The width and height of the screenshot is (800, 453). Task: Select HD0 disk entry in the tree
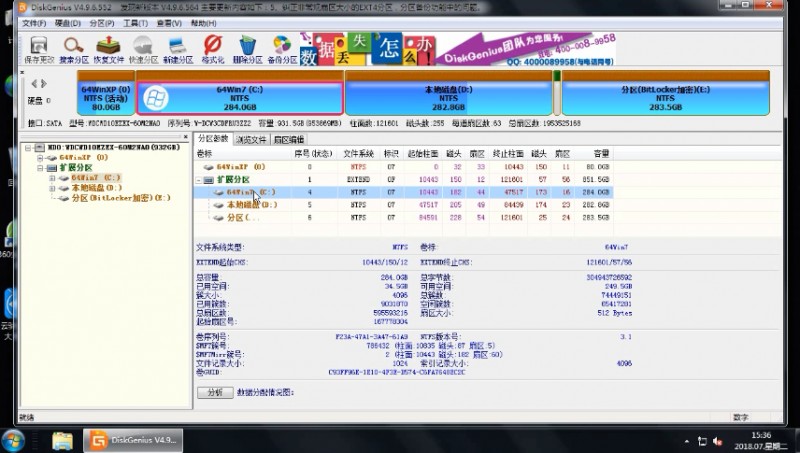pos(114,147)
